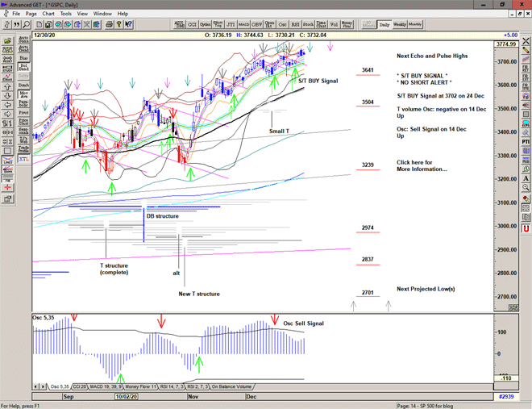Click the Trade Profile button
This screenshot has width=532, height=409.
tap(23, 150)
